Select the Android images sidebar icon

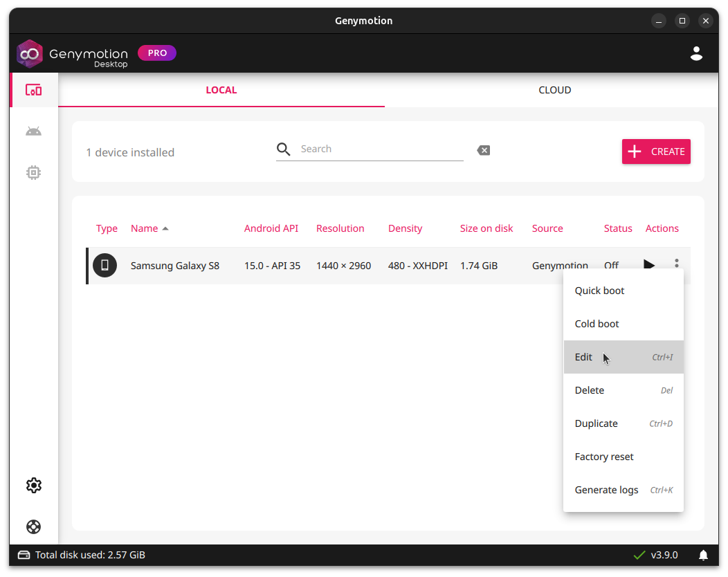click(33, 131)
